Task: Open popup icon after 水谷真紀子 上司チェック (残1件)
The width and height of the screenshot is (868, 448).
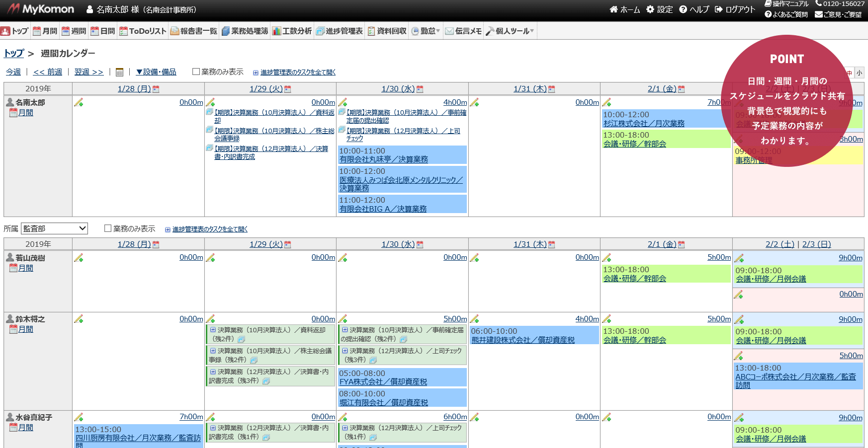Action: pyautogui.click(x=373, y=437)
